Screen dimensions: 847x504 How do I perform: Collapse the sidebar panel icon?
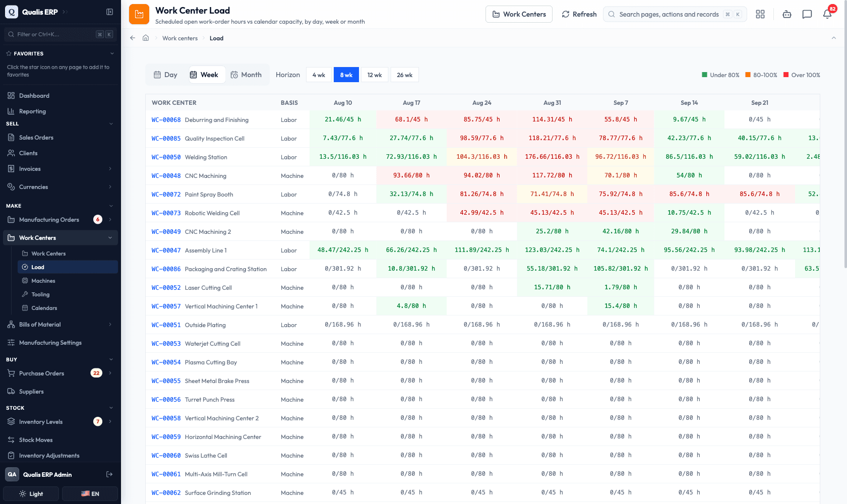tap(109, 12)
